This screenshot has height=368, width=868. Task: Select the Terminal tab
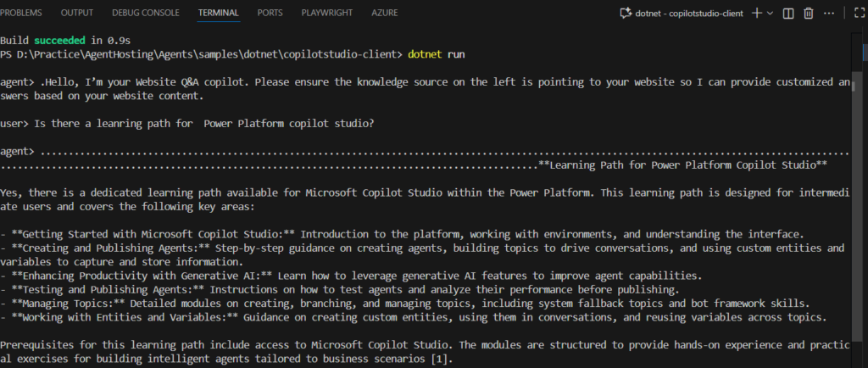[218, 14]
